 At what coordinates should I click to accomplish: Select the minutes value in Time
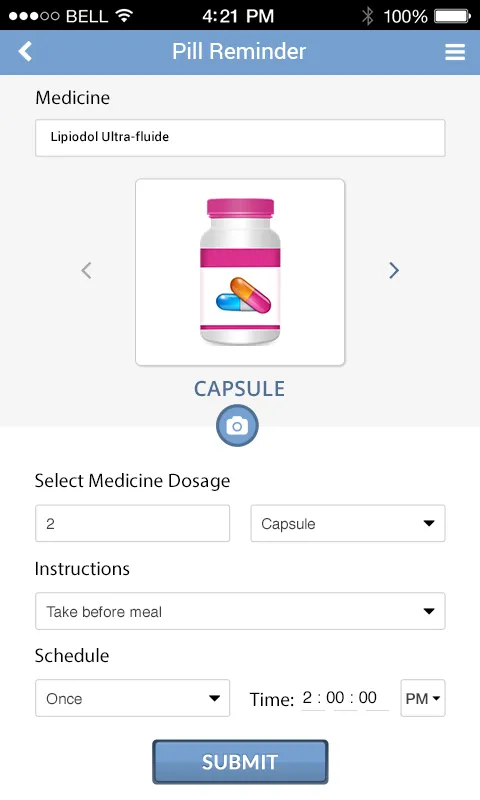pos(335,697)
